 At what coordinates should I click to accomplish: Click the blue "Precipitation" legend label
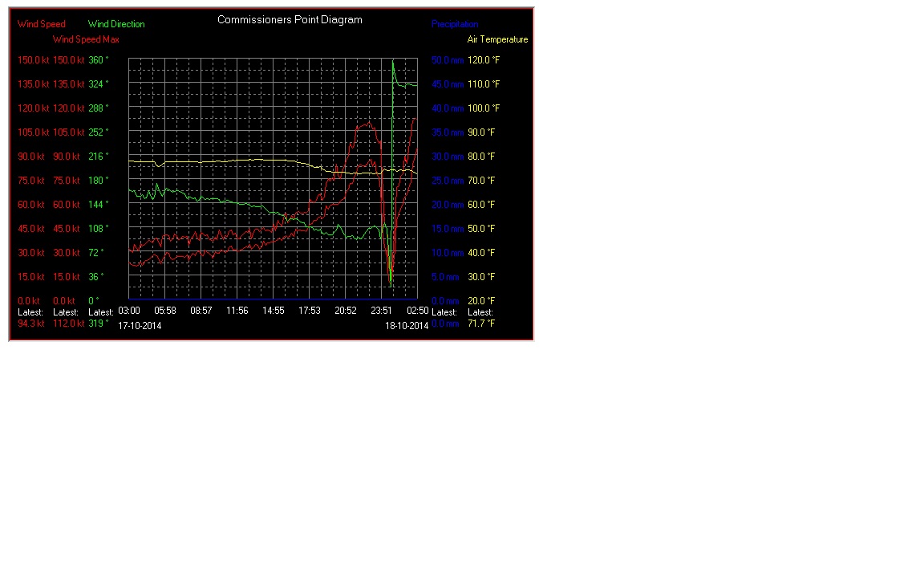pyautogui.click(x=454, y=24)
